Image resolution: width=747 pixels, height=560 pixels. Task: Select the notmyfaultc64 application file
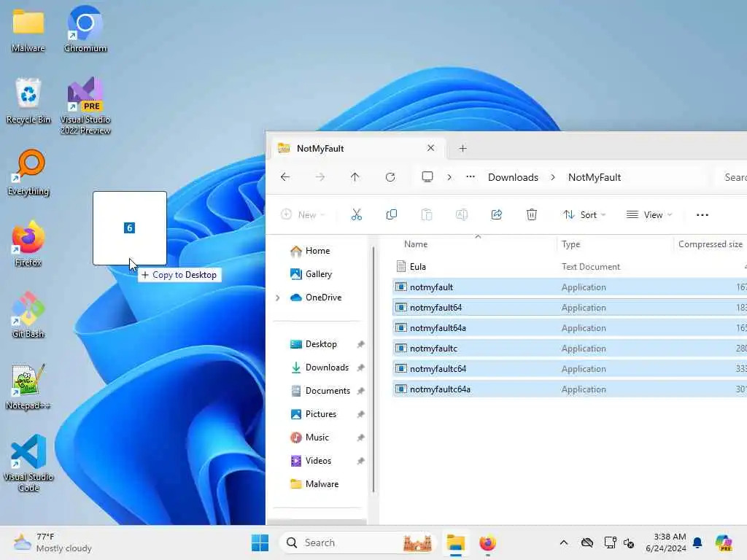pos(569,369)
